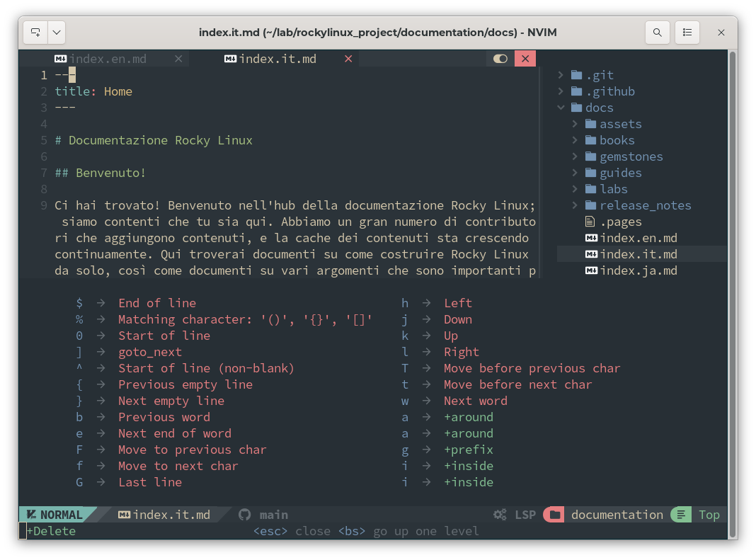Flip the toggle switch in the bufferline
The width and height of the screenshot is (756, 560).
(500, 59)
